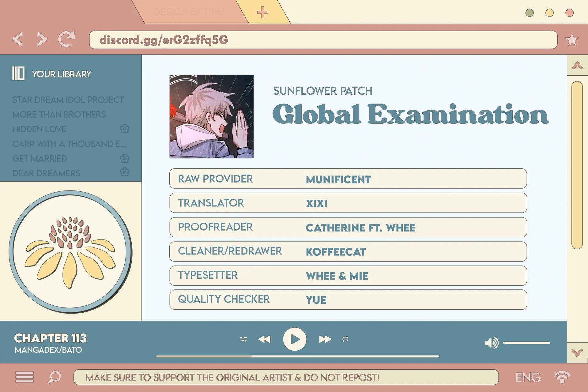588x392 pixels.
Task: Skip to next with fast-forward button
Action: (325, 339)
